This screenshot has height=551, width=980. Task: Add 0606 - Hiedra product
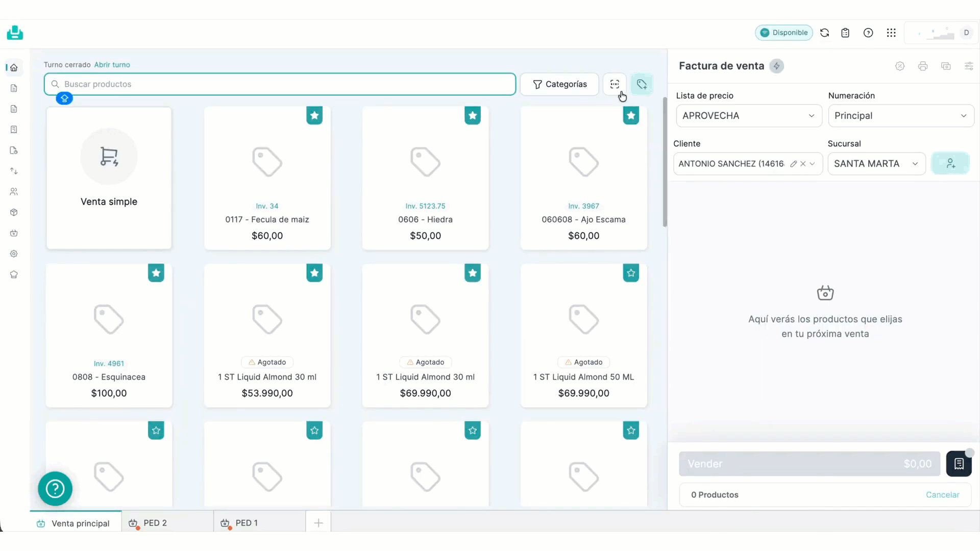pyautogui.click(x=425, y=178)
